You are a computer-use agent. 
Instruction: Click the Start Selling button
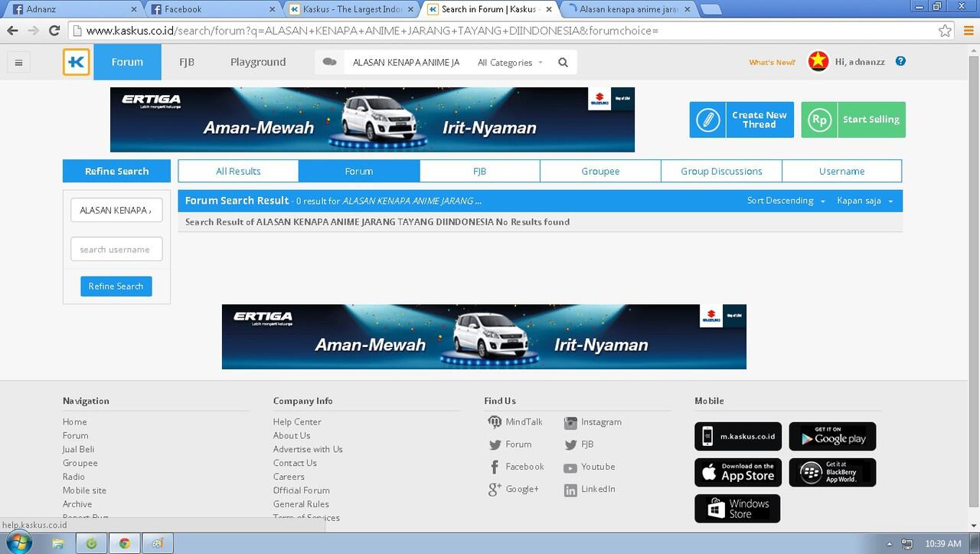click(853, 120)
